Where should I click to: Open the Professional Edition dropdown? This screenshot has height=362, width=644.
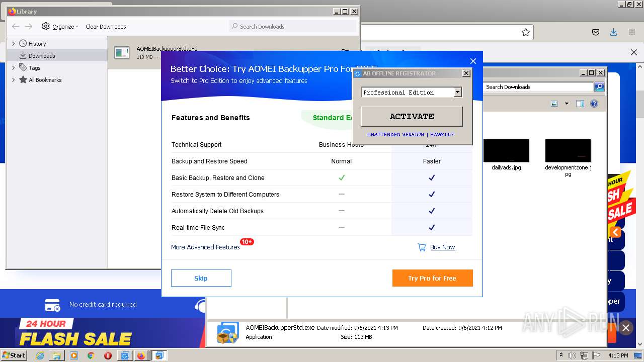pos(457,92)
